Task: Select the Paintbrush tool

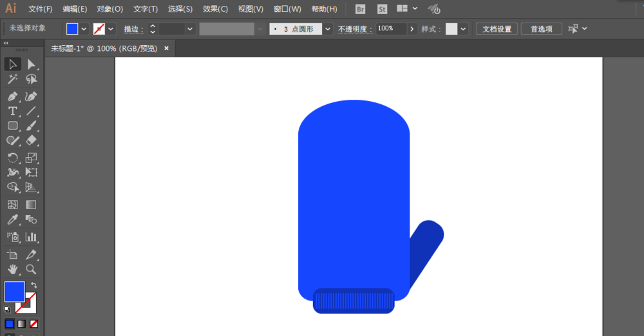Action: [31, 126]
